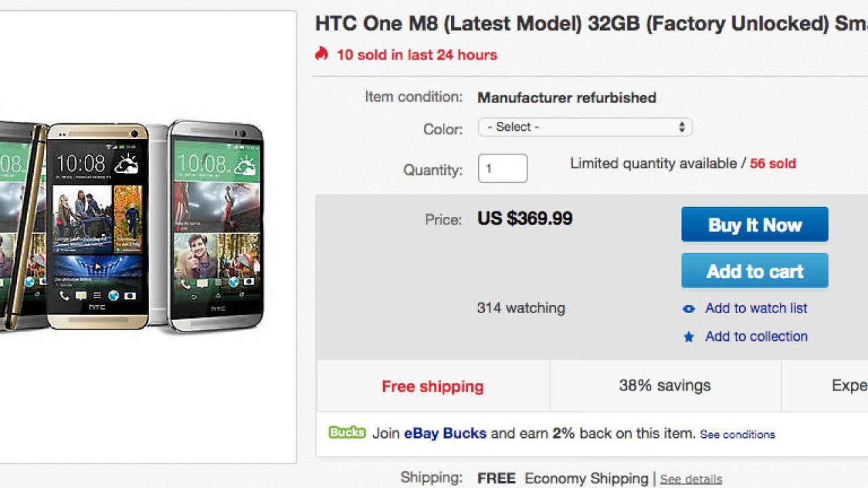Click the Color dropdown arrows
The width and height of the screenshot is (868, 488).
click(x=682, y=127)
